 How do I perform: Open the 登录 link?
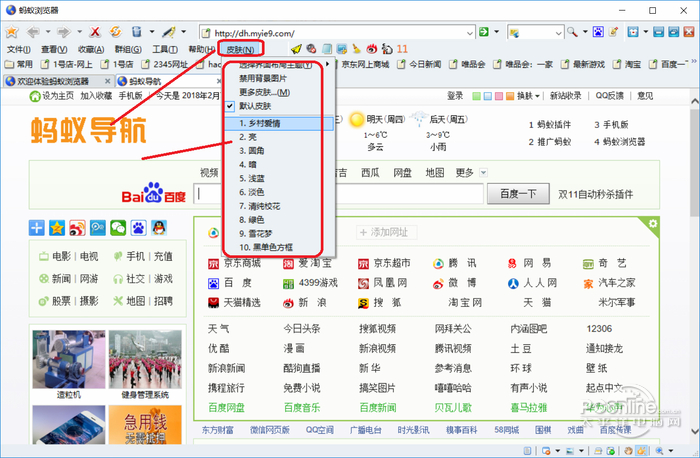coord(455,96)
